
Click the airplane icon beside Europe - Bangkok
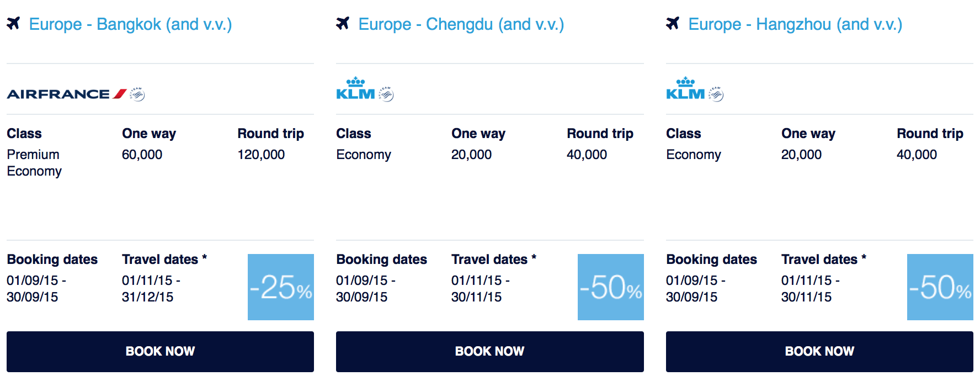click(13, 23)
